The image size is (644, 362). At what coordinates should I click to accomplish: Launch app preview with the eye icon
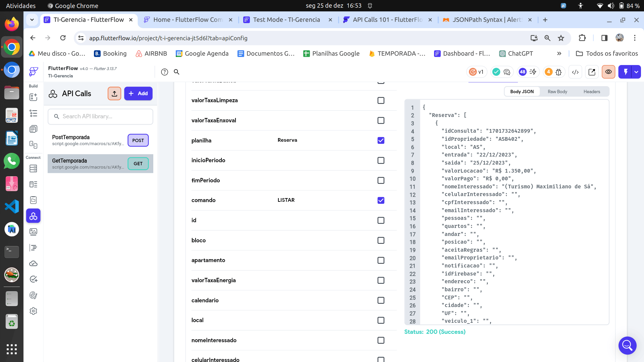click(608, 72)
